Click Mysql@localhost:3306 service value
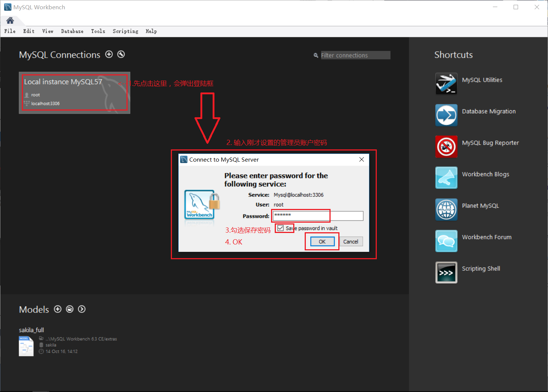Image resolution: width=548 pixels, height=392 pixels. (x=298, y=195)
